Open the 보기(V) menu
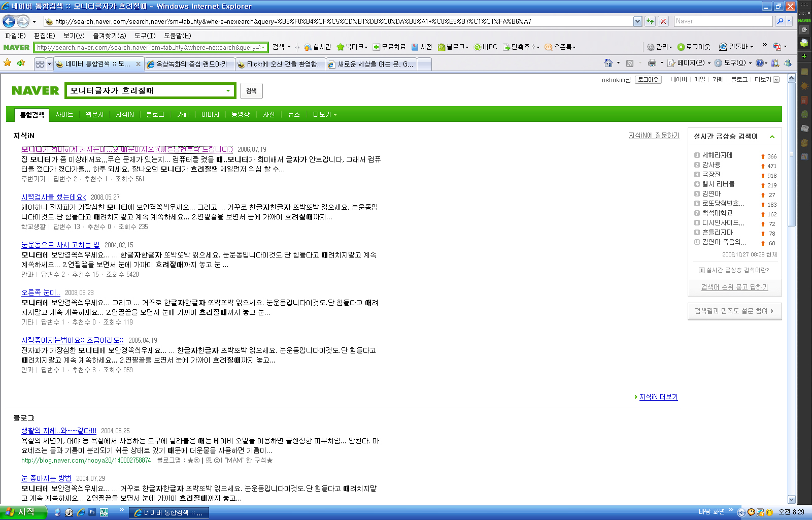Image resolution: width=812 pixels, height=520 pixels. click(74, 36)
